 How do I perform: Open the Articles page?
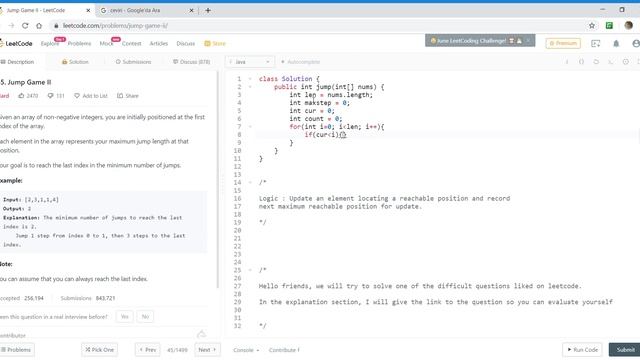[x=159, y=43]
